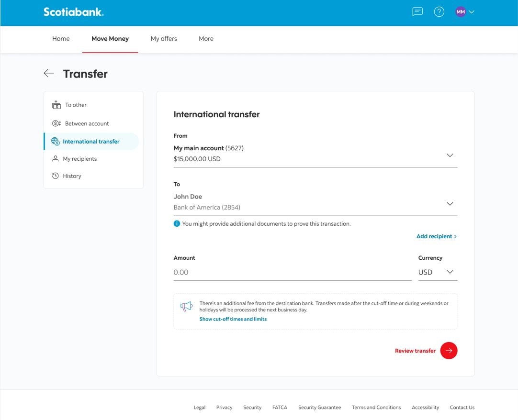Click My main account (5627) selection
Image resolution: width=518 pixels, height=420 pixels.
315,154
